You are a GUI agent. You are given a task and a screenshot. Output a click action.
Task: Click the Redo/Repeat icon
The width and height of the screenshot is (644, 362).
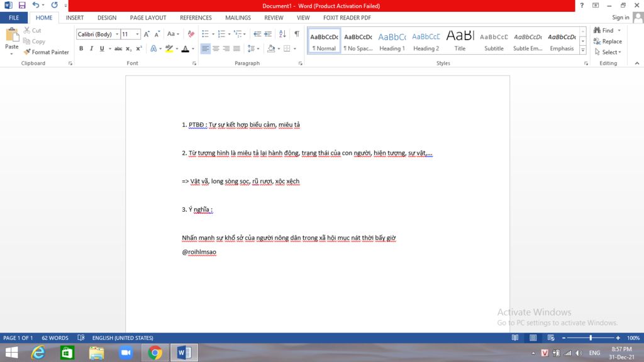(x=54, y=5)
